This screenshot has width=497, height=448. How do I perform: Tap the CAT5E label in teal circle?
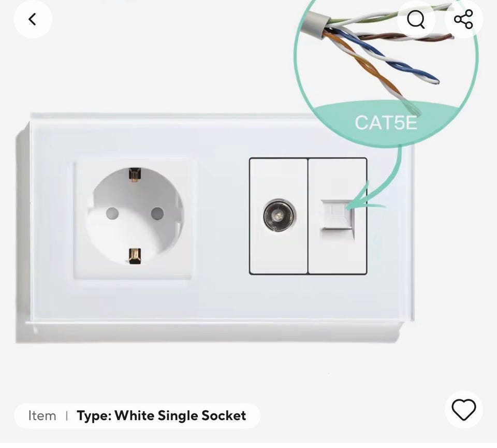pyautogui.click(x=386, y=123)
